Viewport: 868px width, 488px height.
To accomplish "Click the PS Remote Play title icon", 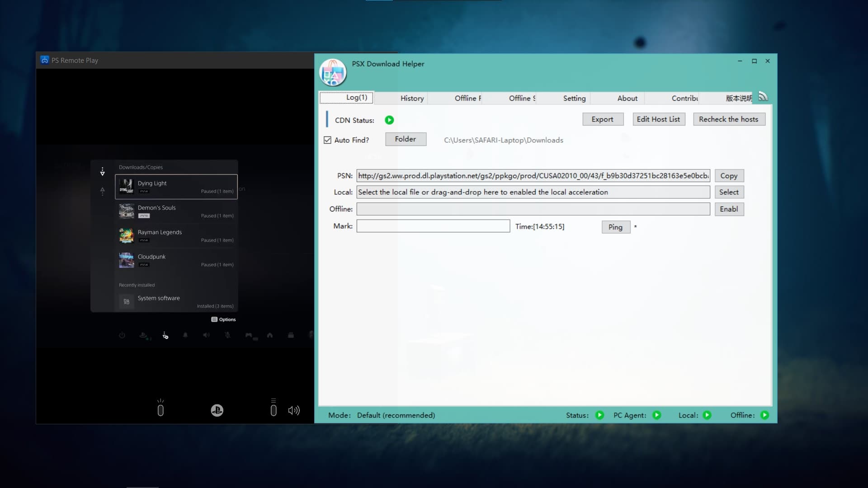I will (45, 60).
